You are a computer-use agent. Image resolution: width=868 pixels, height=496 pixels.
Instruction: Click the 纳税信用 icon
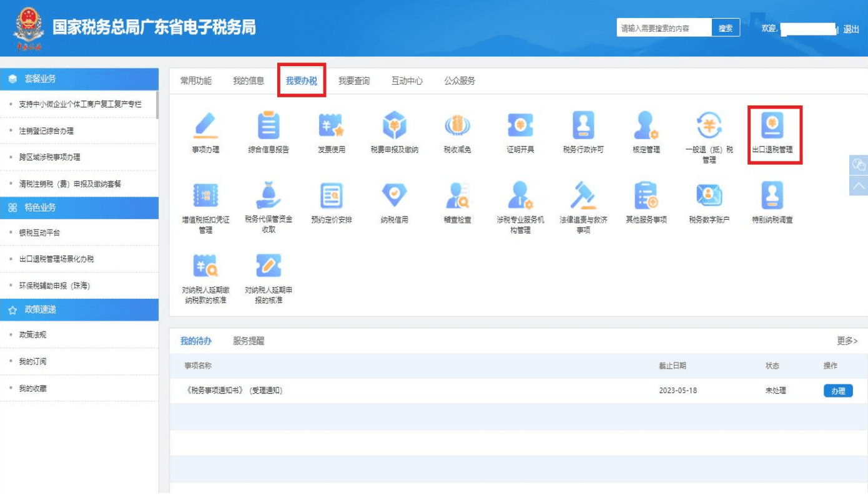(x=394, y=197)
